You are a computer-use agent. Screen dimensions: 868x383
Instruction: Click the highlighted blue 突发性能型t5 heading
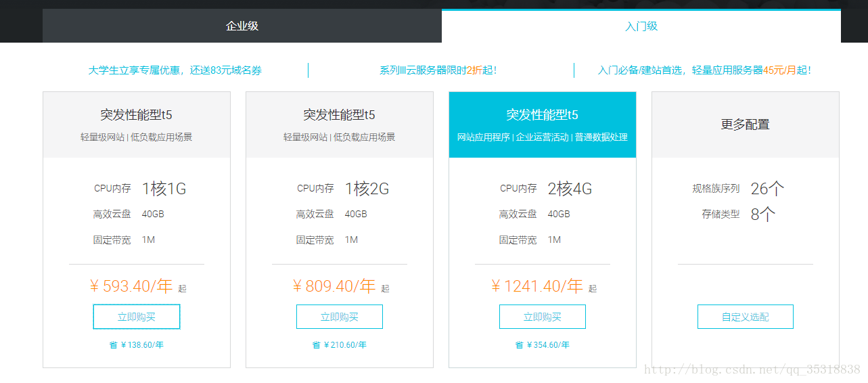coord(543,114)
